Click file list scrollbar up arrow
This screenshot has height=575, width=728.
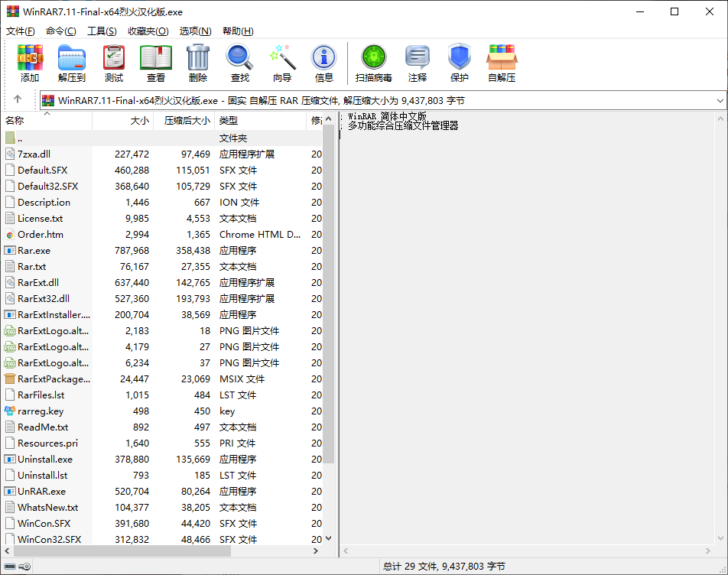pos(329,119)
